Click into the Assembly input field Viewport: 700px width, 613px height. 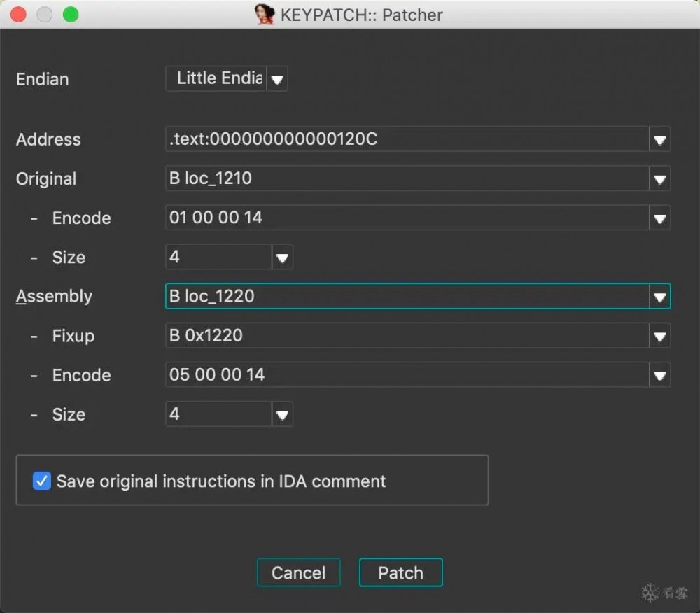click(406, 297)
